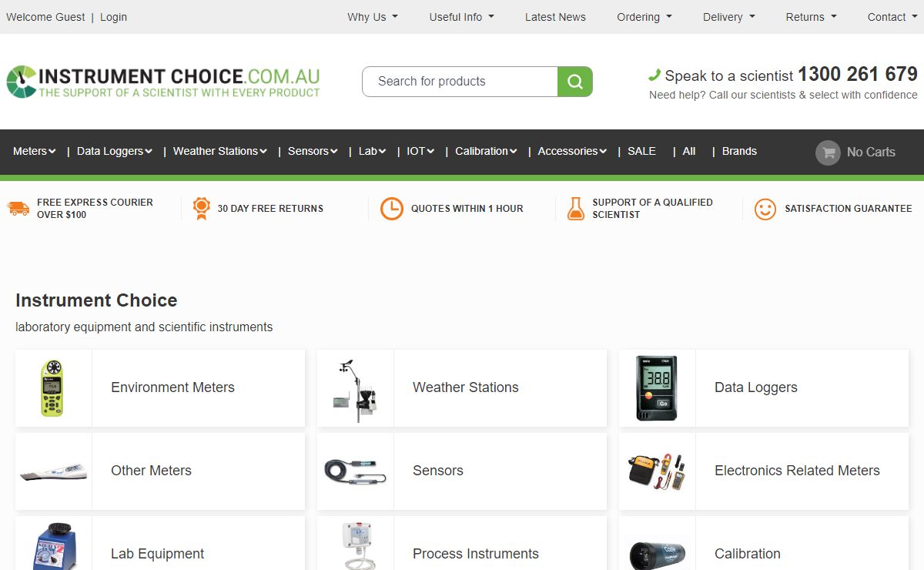
Task: Select All in the navigation bar
Action: tap(689, 152)
